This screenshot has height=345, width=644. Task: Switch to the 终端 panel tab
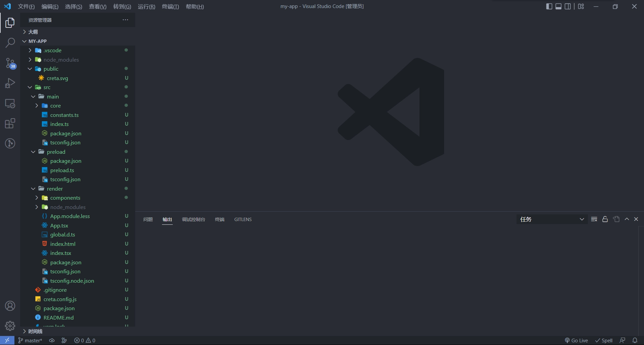(220, 219)
